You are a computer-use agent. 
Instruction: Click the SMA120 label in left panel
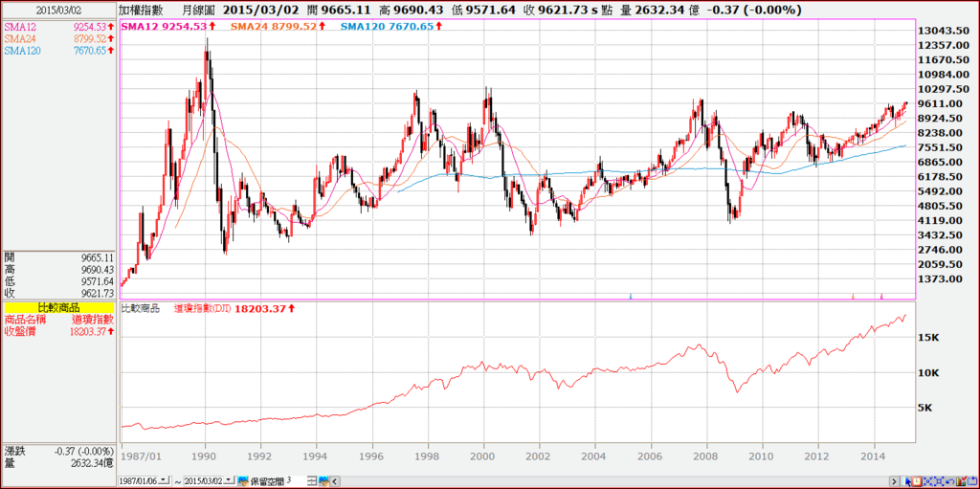22,51
